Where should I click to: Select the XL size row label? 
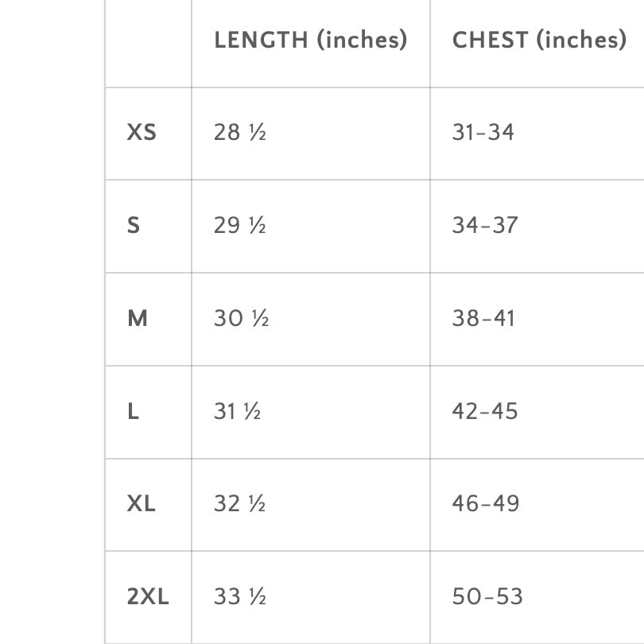tap(142, 504)
